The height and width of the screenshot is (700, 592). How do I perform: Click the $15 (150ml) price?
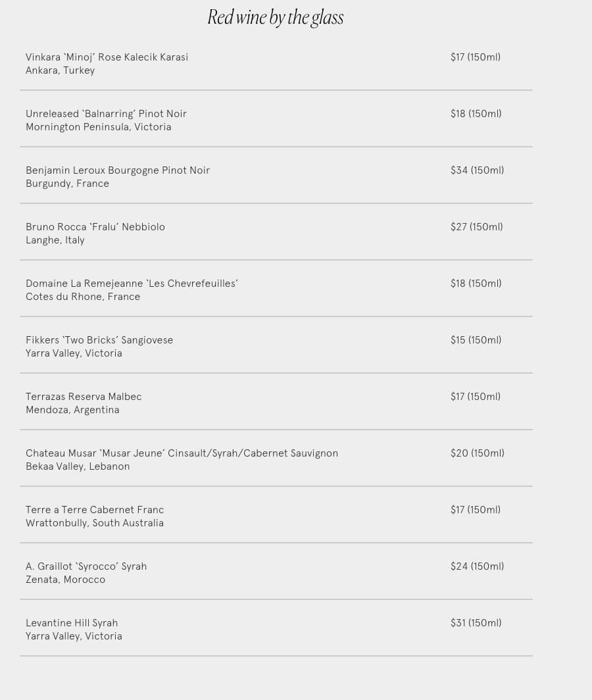(476, 340)
